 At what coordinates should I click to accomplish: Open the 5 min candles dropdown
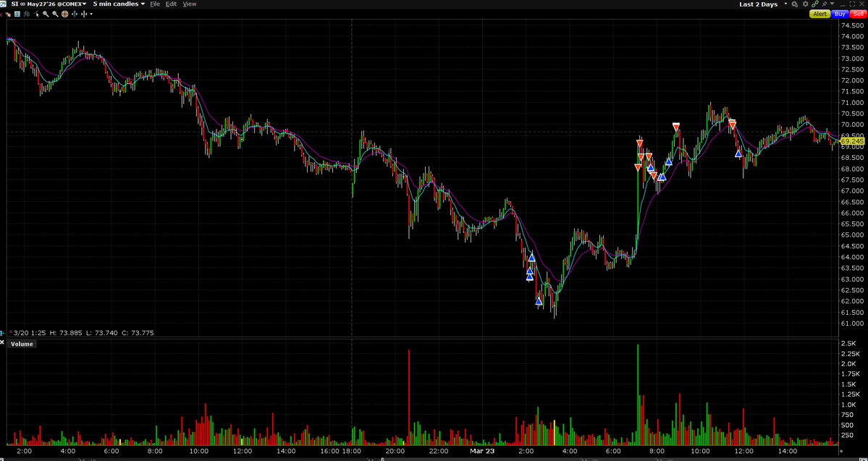coord(119,4)
